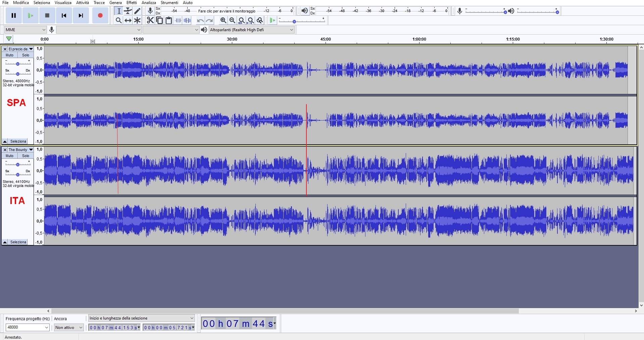Select the Selection (I-beam) tool

(119, 11)
